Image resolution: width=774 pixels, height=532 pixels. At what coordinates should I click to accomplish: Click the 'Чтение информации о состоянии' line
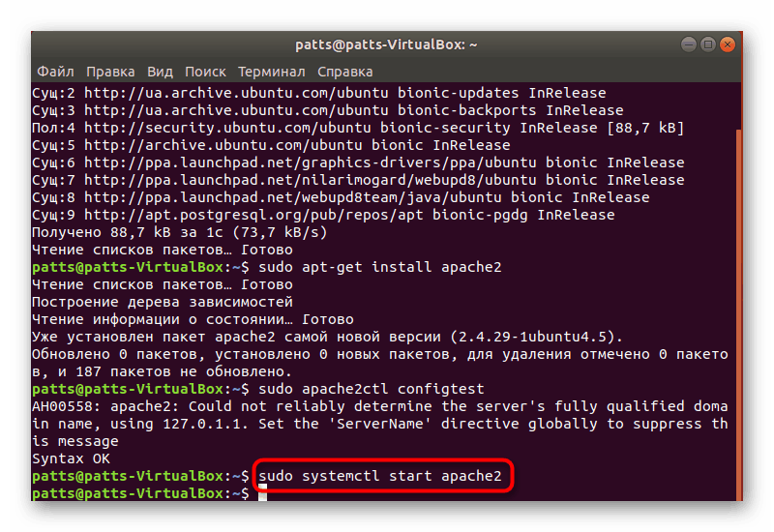(x=193, y=319)
